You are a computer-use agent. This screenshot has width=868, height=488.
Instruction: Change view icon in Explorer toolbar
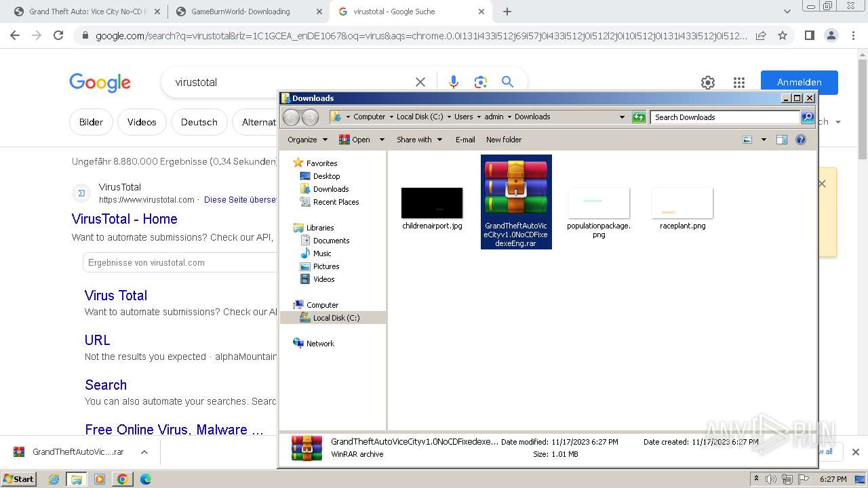pyautogui.click(x=747, y=140)
